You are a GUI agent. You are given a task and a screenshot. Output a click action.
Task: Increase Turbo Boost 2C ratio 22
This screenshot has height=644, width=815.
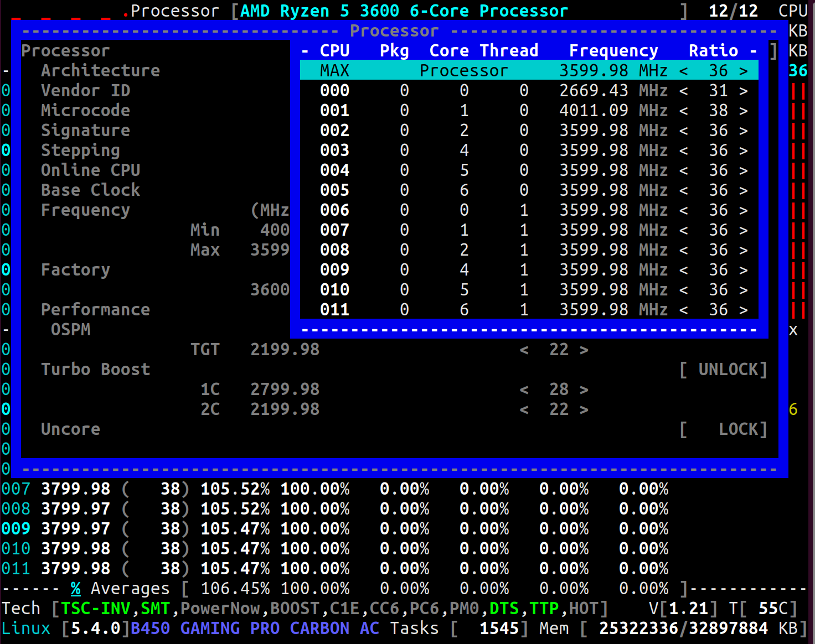pos(584,409)
